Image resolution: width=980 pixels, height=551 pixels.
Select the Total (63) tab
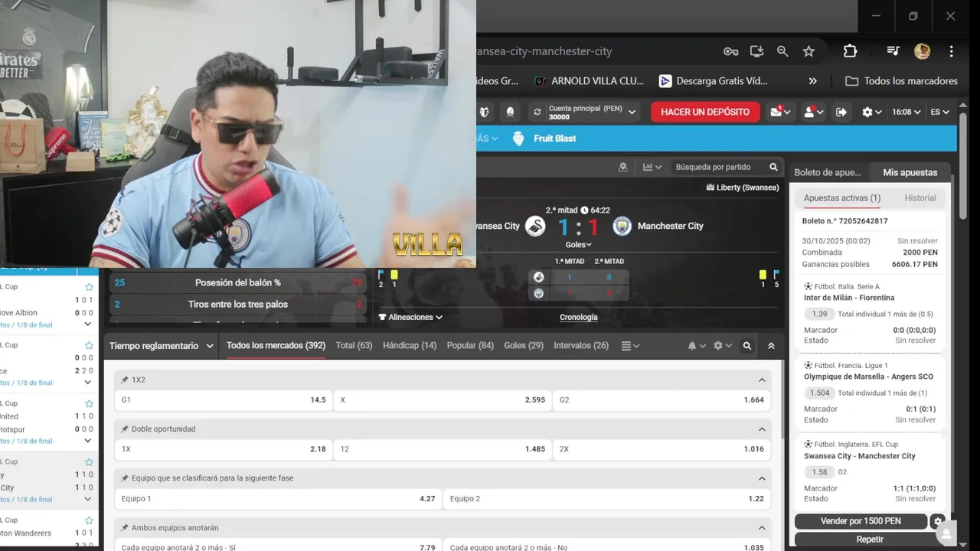click(x=354, y=346)
